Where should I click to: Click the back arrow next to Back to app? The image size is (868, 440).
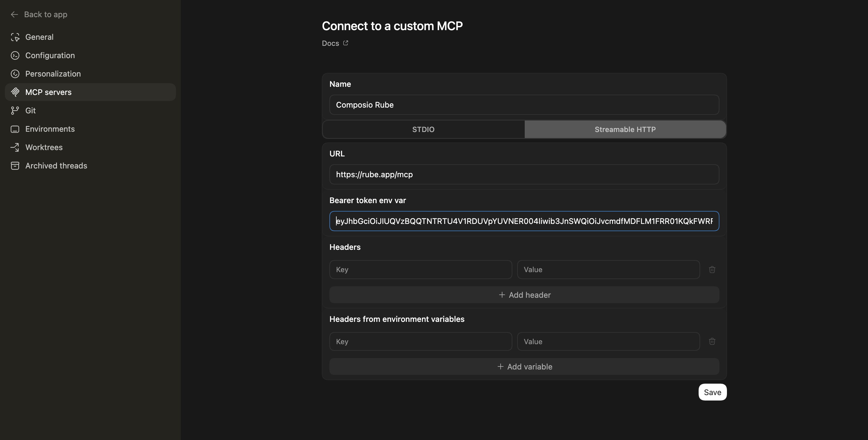pos(14,14)
